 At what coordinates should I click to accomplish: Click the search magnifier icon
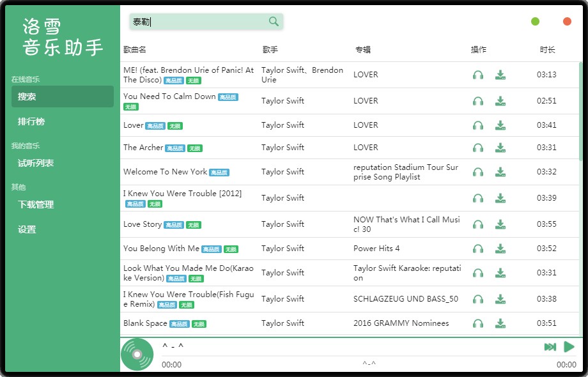coord(274,22)
